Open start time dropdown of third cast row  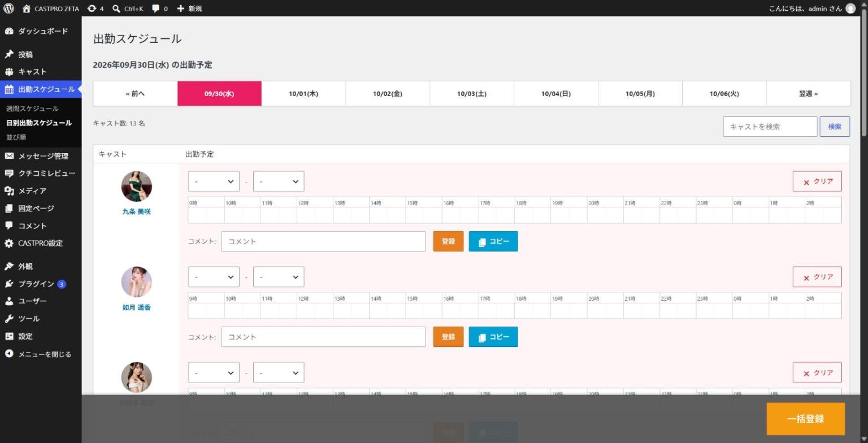[x=214, y=372]
